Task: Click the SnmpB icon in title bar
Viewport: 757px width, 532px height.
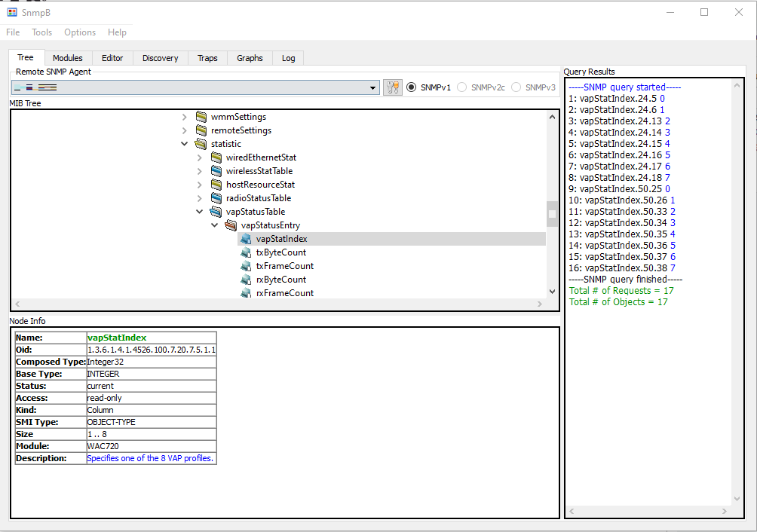Action: [11, 11]
